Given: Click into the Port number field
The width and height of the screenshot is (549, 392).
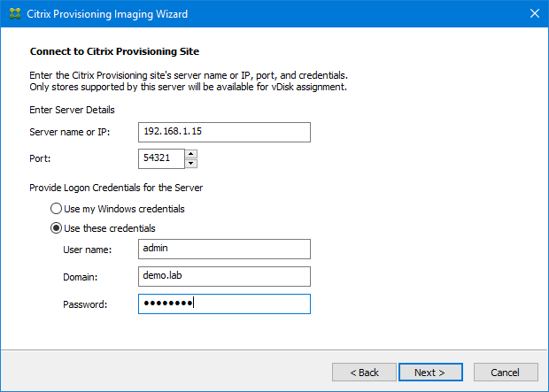Looking at the screenshot, I should [161, 158].
